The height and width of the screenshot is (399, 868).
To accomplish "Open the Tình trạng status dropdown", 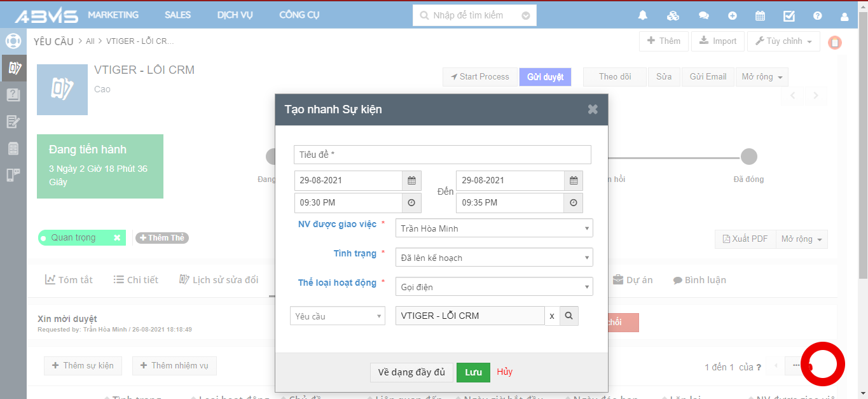I will [x=494, y=258].
